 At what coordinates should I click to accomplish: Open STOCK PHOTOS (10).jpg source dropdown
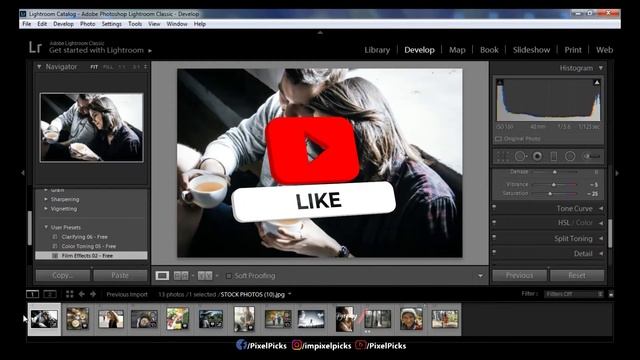[290, 294]
